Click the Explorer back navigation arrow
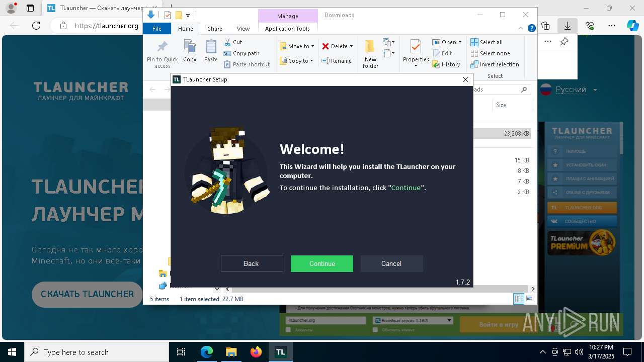 point(153,89)
